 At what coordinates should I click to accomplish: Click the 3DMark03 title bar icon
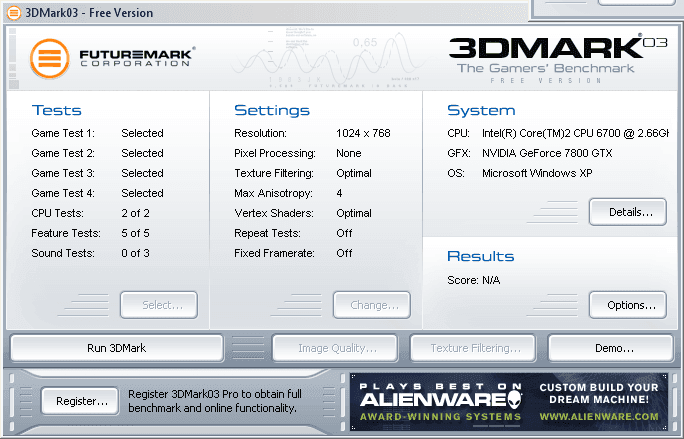(x=14, y=13)
